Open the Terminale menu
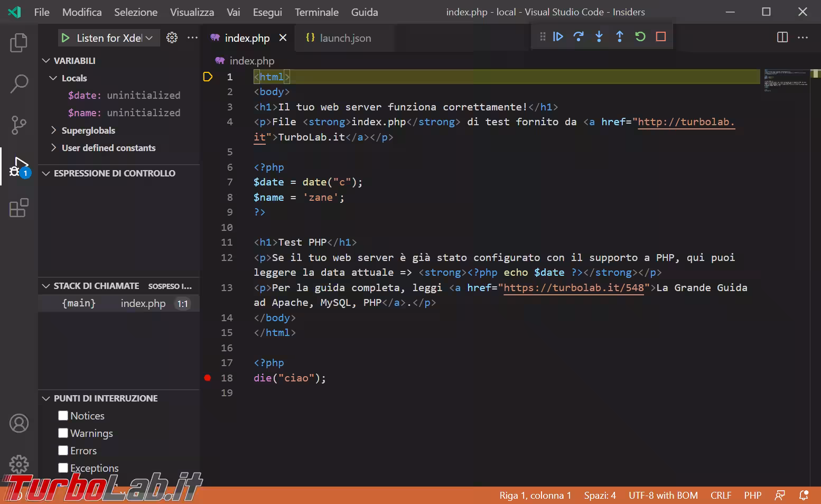This screenshot has height=504, width=821. (x=316, y=12)
